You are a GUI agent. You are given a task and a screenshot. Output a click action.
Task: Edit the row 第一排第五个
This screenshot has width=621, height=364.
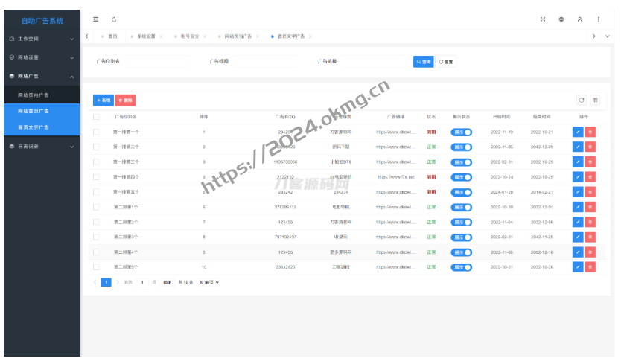pos(578,192)
